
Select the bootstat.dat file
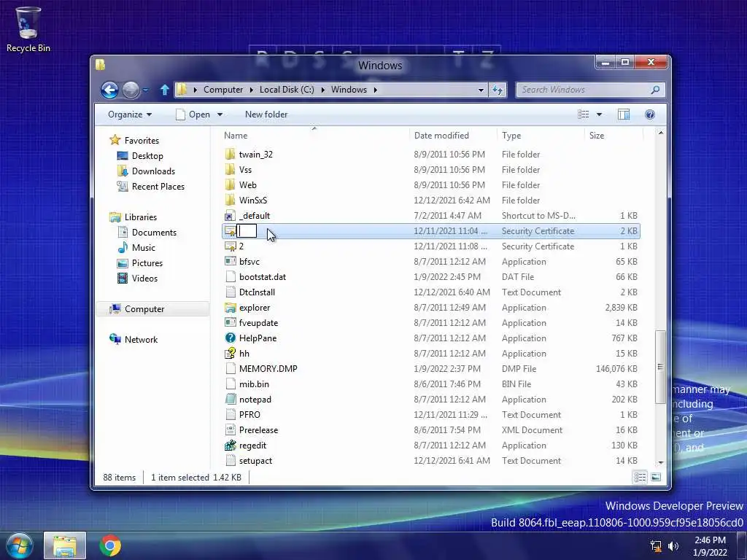coord(263,276)
